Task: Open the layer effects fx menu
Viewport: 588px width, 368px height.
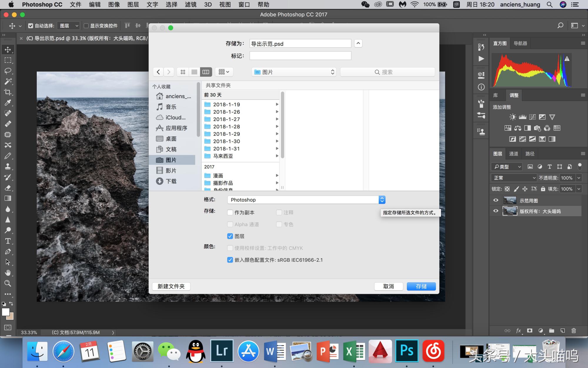Action: pyautogui.click(x=519, y=331)
